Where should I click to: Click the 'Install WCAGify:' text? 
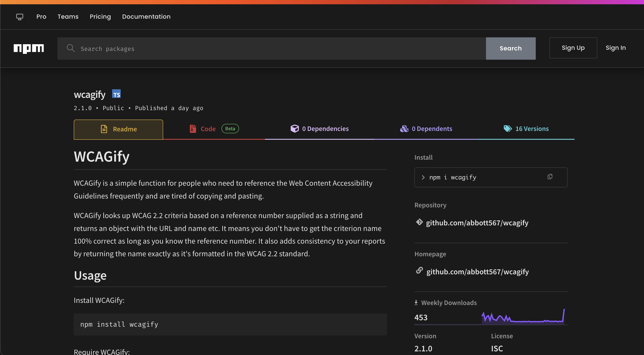click(99, 300)
